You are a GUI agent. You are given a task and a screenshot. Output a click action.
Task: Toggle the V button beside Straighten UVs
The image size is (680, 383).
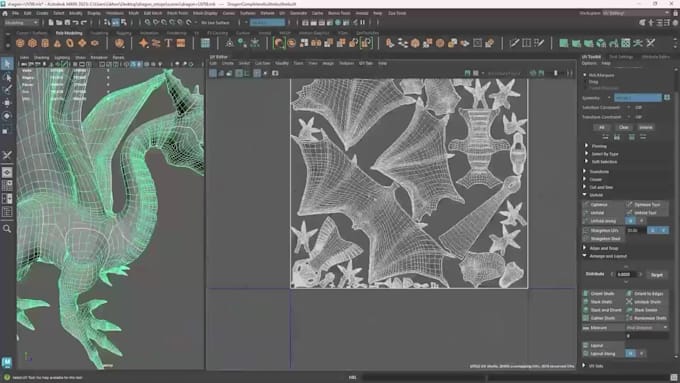tap(664, 230)
